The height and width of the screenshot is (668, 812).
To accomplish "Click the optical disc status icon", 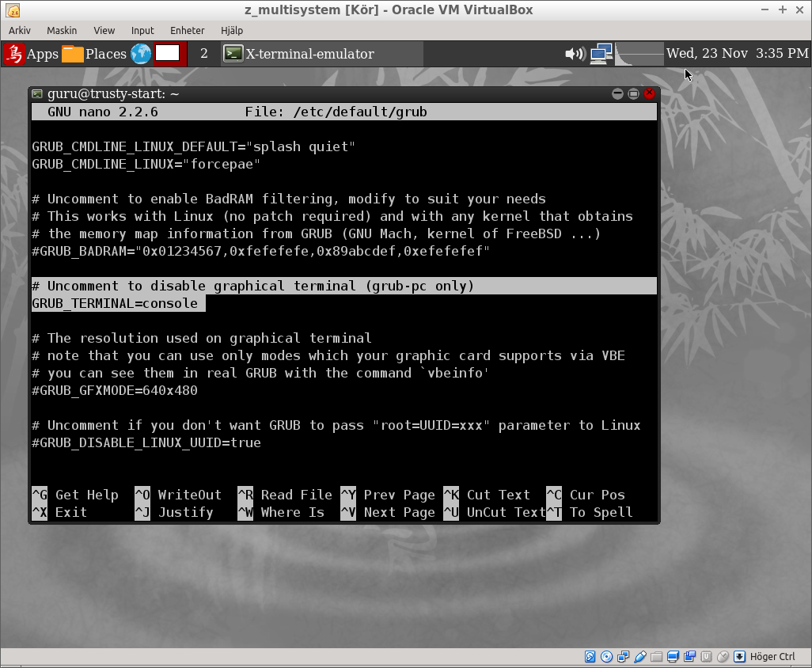I will point(607,657).
